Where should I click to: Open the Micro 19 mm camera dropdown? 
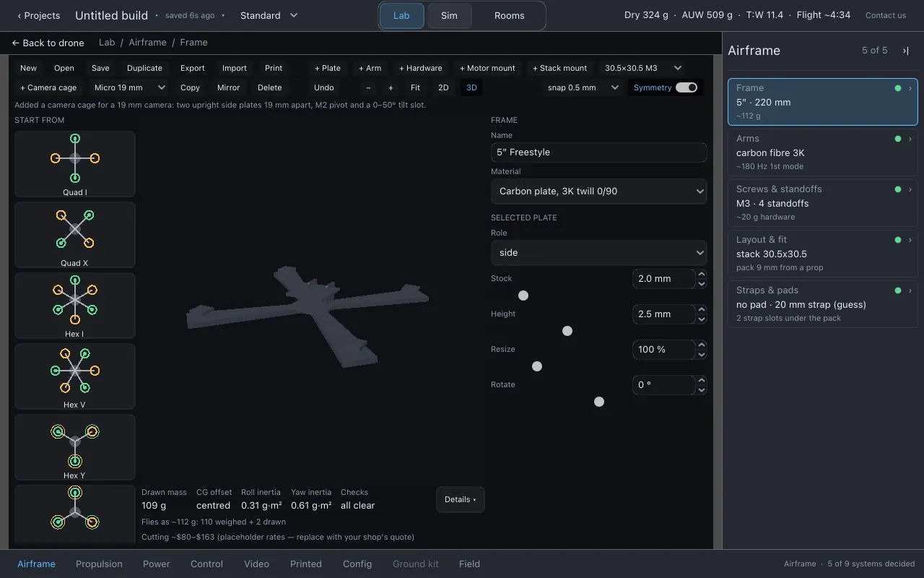pyautogui.click(x=130, y=87)
